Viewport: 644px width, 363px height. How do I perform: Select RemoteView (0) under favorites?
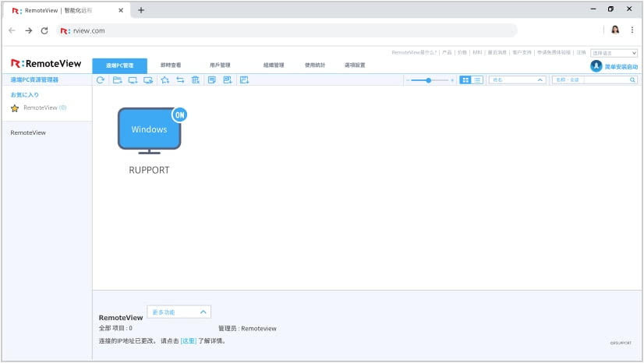44,107
